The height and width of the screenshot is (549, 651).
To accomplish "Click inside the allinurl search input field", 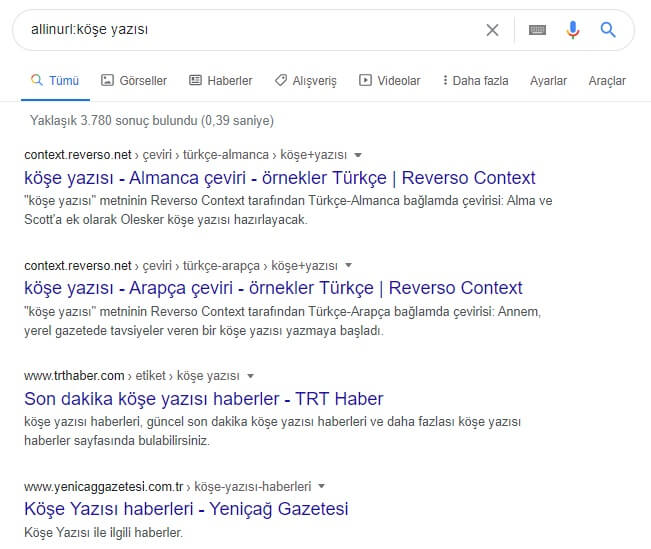I will 250,30.
